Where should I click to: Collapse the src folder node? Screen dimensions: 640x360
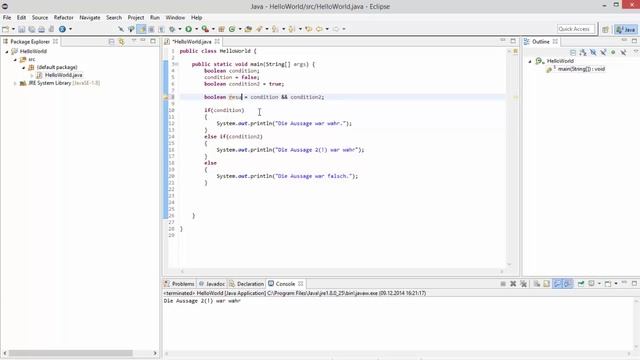(x=15, y=60)
